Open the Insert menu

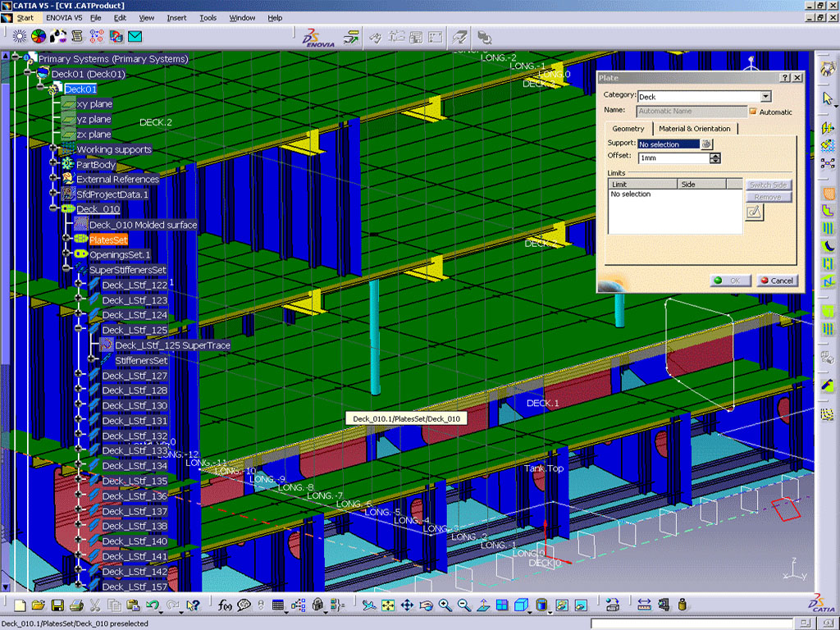click(176, 17)
